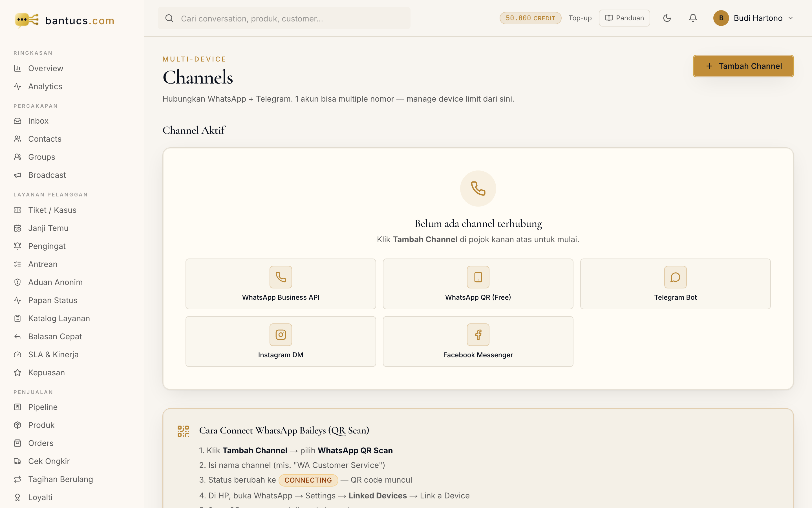Image resolution: width=812 pixels, height=508 pixels.
Task: Click the 50.000 CREDIT badge
Action: 530,18
